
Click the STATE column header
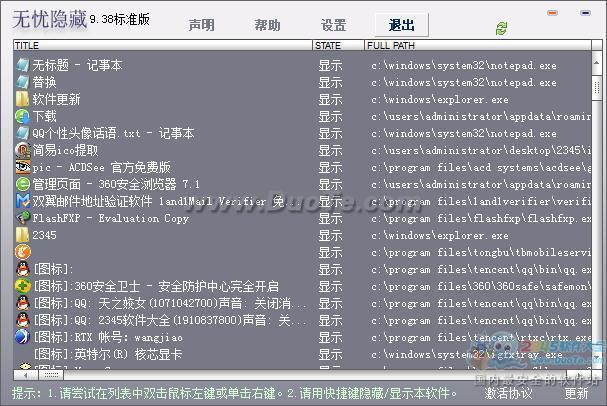[338, 45]
